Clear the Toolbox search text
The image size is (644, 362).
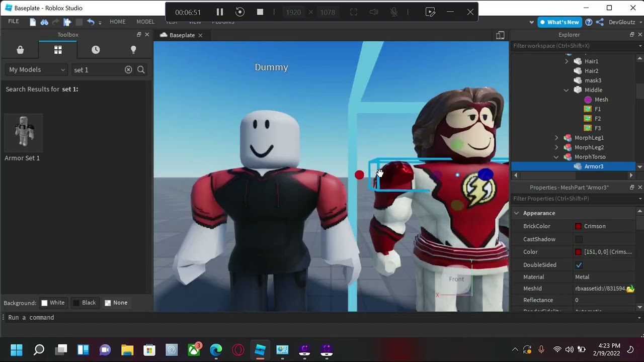coord(128,70)
